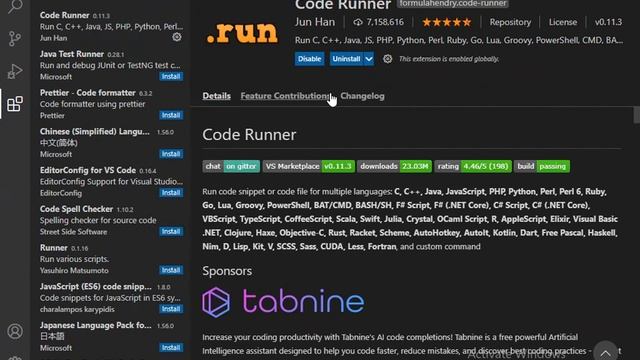640x360 pixels.
Task: Open the Source Control view
Action: pos(15,39)
